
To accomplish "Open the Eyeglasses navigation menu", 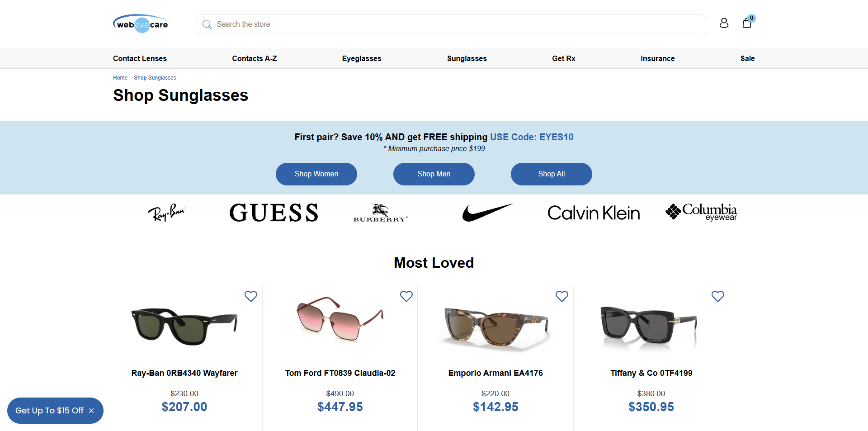I will 361,58.
